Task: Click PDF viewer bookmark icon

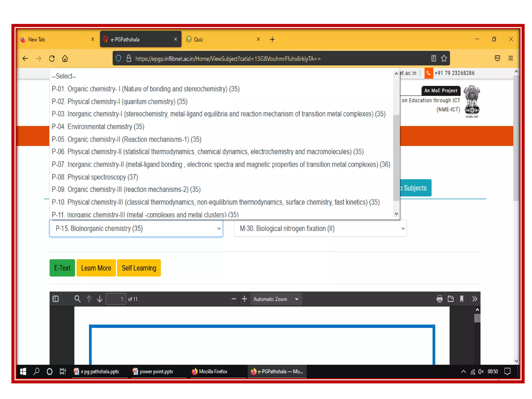Action: (x=462, y=299)
